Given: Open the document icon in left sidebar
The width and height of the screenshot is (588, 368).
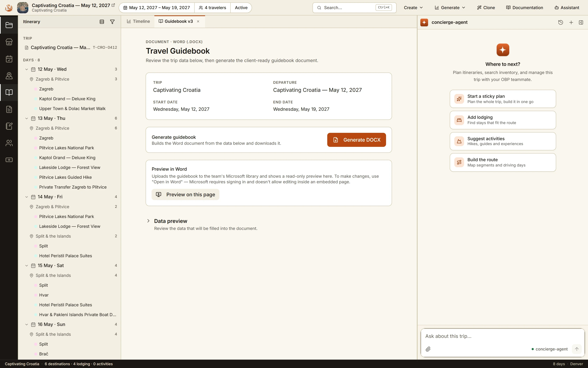Looking at the screenshot, I should [9, 109].
